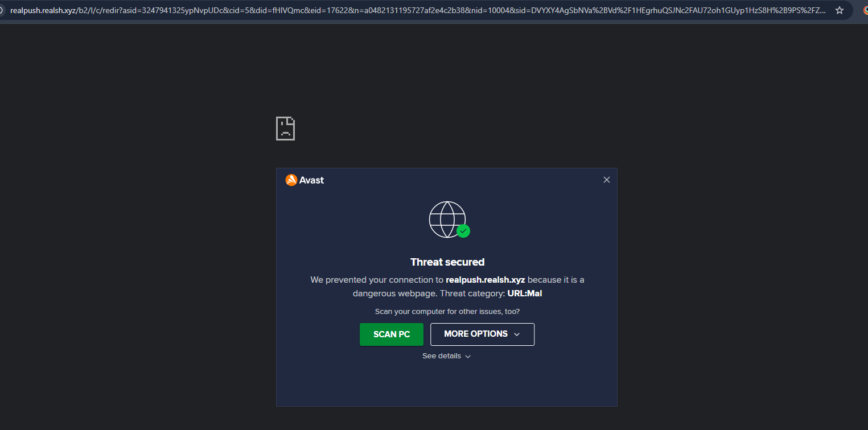Open the colorful extension icon beside address bar
The height and width of the screenshot is (430, 868).
(x=865, y=10)
